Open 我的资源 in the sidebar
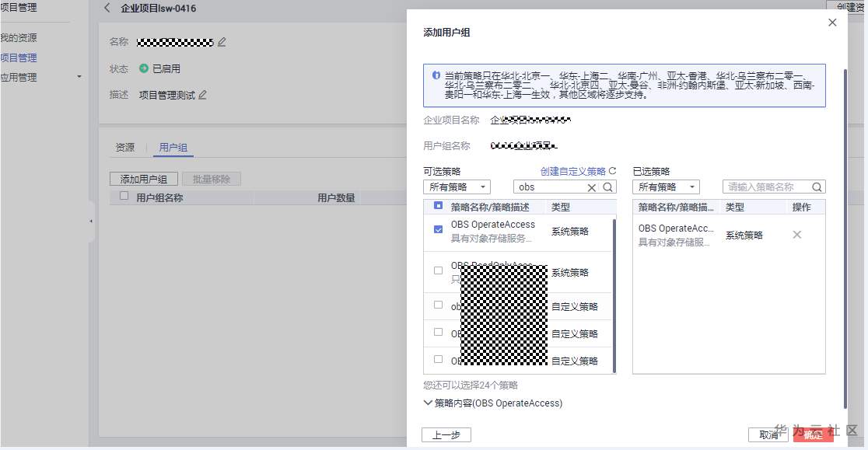This screenshot has height=450, width=868. 19,37
